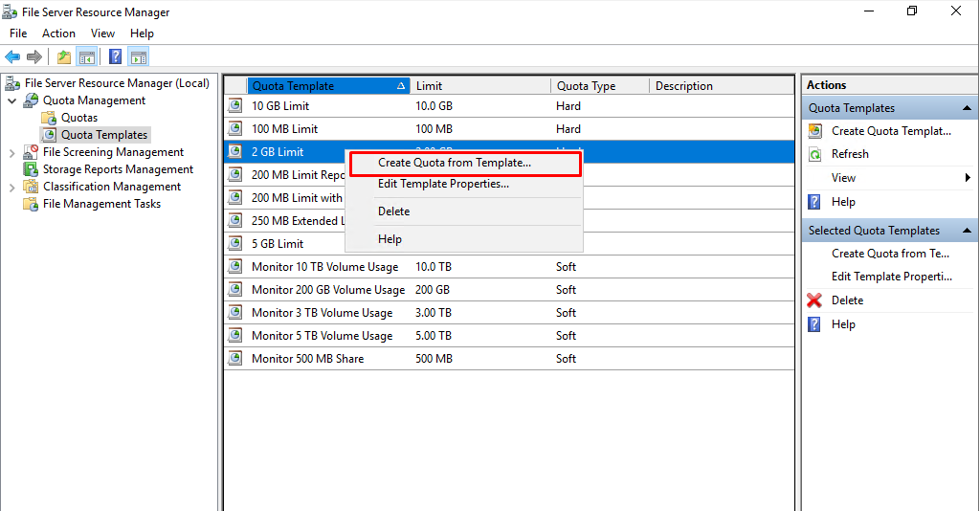Select File Management Tasks tree item
This screenshot has height=511, width=980.
101,204
